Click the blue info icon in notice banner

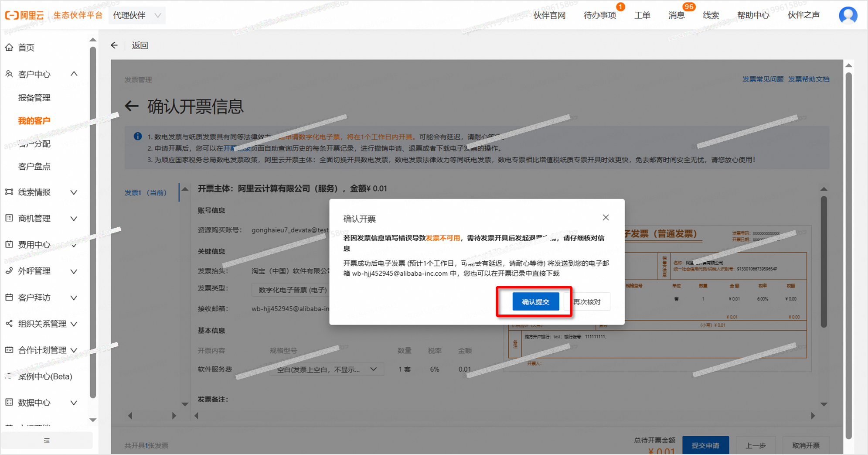pyautogui.click(x=138, y=137)
